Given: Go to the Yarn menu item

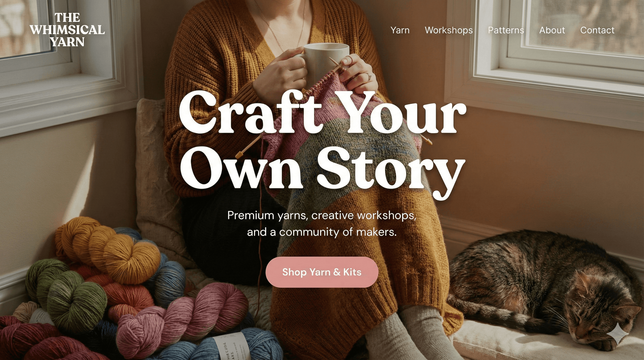Looking at the screenshot, I should (x=400, y=30).
